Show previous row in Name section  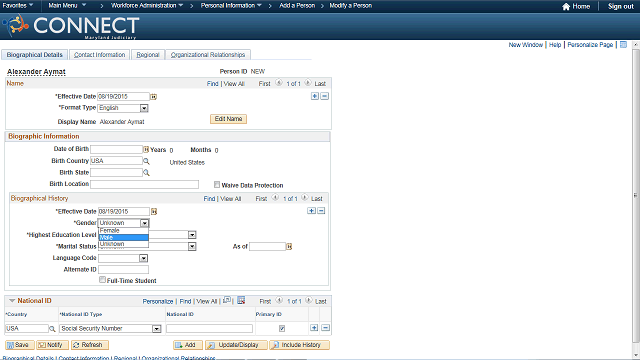[x=279, y=83]
